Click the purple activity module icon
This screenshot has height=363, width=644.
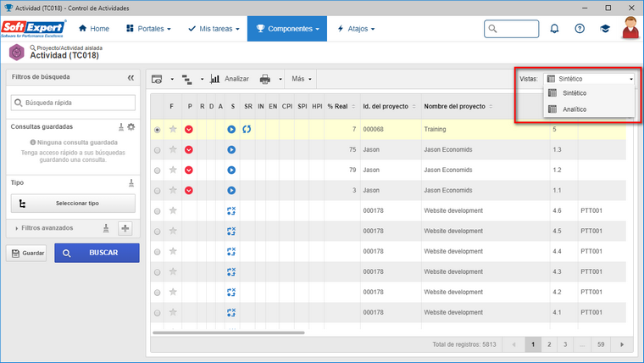[x=17, y=53]
